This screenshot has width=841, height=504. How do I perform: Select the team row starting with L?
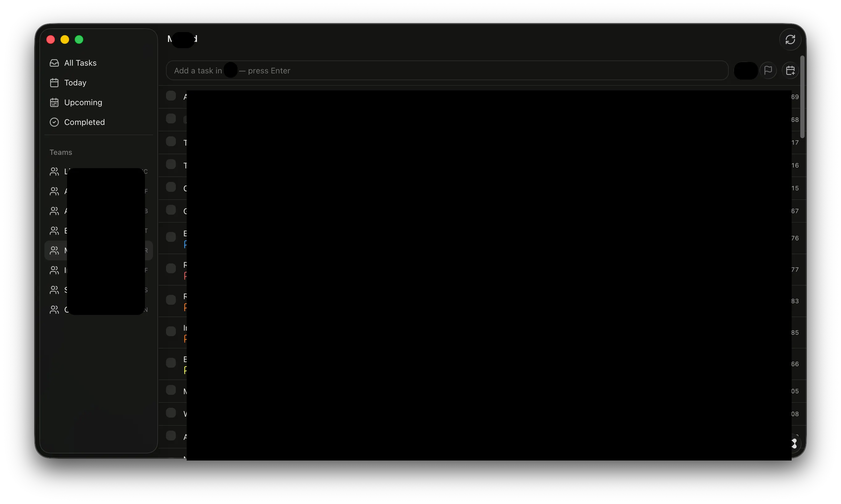coord(98,171)
